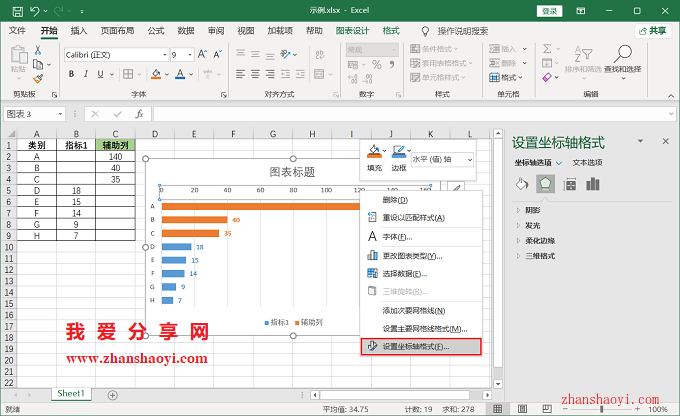Click the Find and Select magnifier icon
The width and height of the screenshot is (680, 416).
coord(623,54)
